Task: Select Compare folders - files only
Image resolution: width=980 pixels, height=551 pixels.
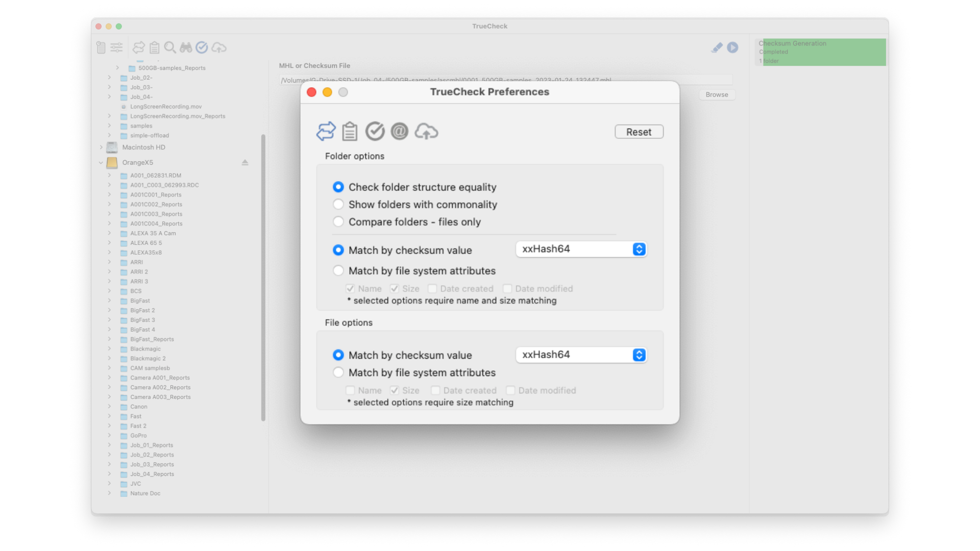Action: [338, 222]
